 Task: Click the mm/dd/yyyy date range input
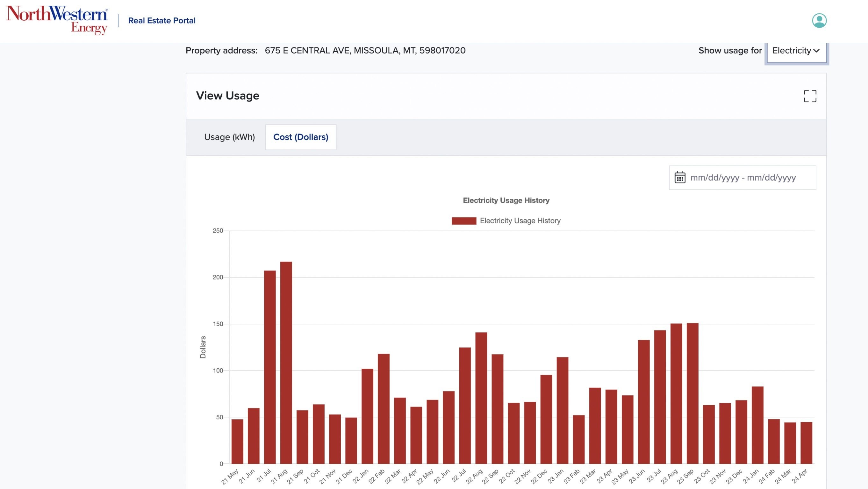742,177
